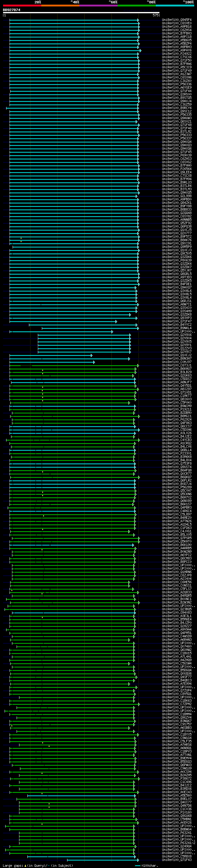Viewport: 197px width, 868px height.
Task: Select the UniRef100_A5B605 label
Action: pyautogui.click(x=177, y=40)
